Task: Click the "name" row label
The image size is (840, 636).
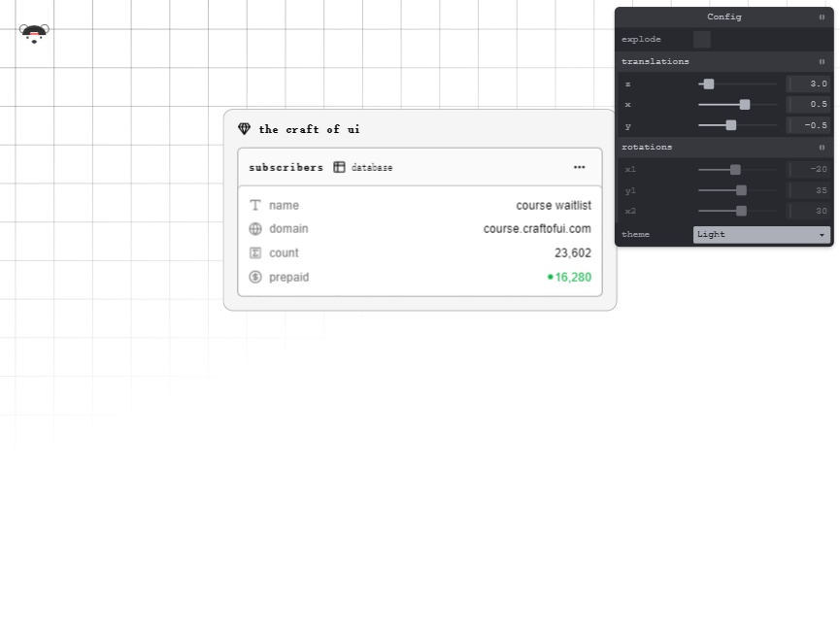Action: click(x=284, y=205)
